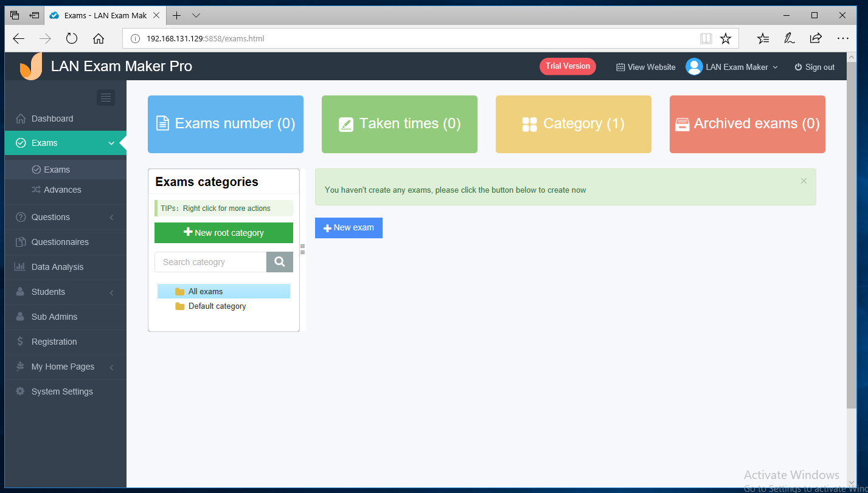Click the category search magnifier button
Viewport: 868px width, 493px height.
279,261
